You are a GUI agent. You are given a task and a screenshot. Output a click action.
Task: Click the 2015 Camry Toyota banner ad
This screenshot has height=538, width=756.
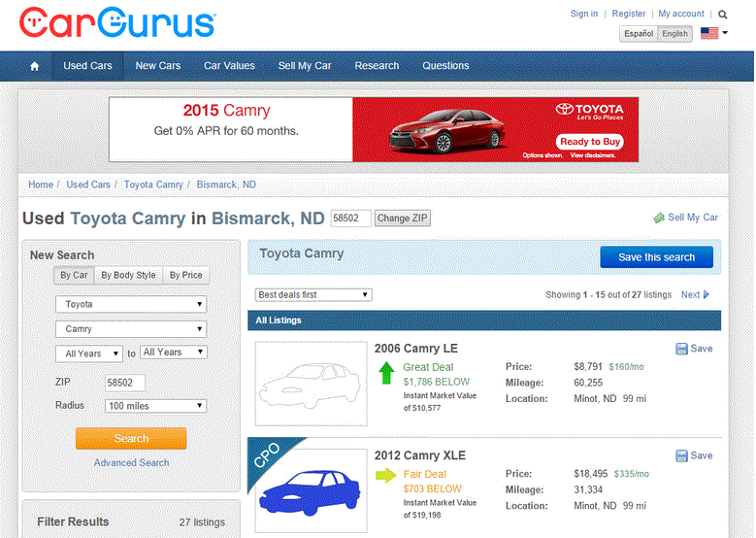(x=374, y=129)
